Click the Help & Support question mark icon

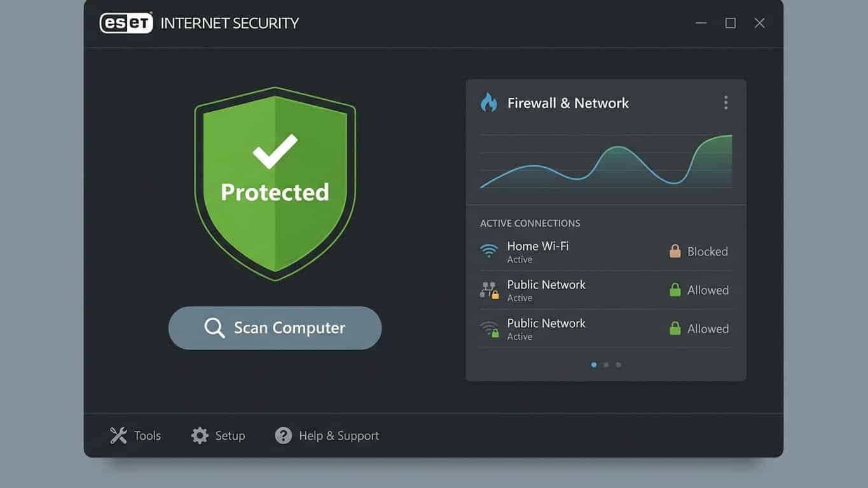click(x=282, y=435)
